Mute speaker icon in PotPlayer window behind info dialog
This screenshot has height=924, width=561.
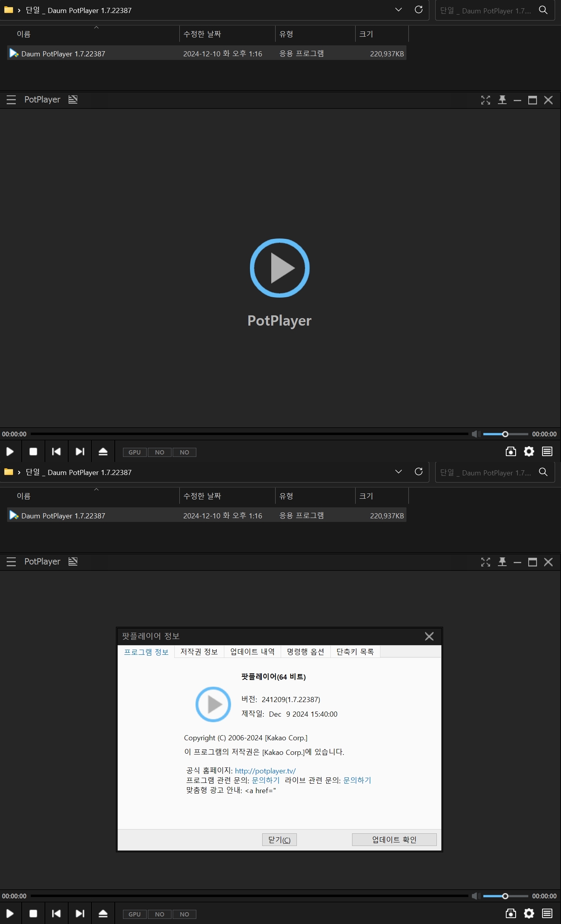[476, 896]
